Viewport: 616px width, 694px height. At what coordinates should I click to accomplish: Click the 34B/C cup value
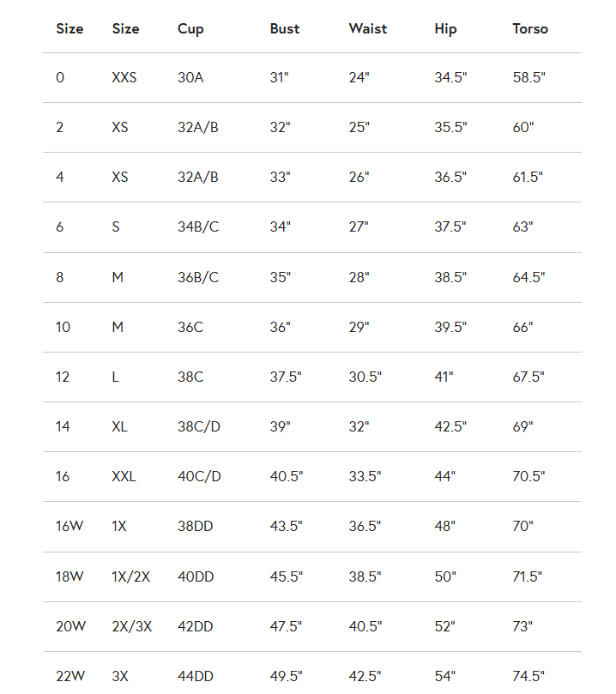point(198,227)
